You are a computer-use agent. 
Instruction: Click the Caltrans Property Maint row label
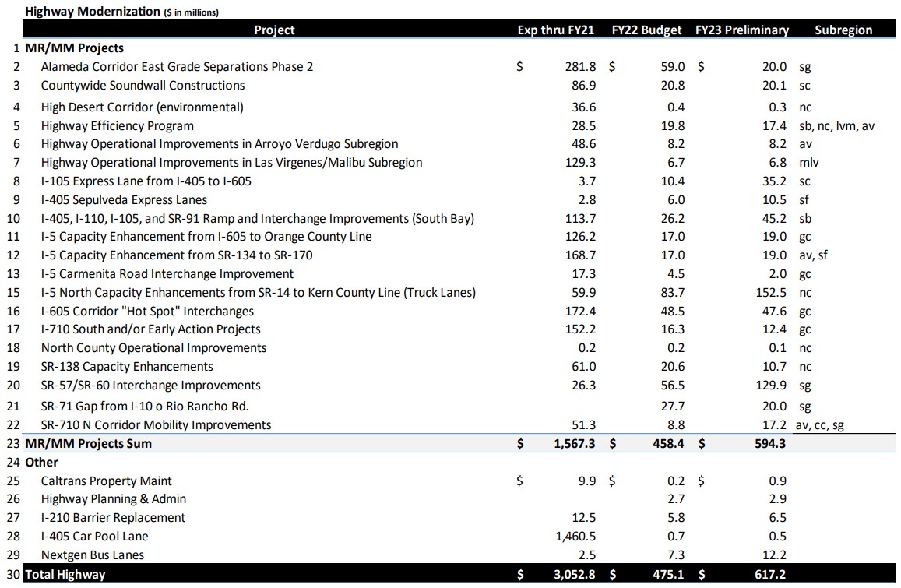tap(107, 481)
